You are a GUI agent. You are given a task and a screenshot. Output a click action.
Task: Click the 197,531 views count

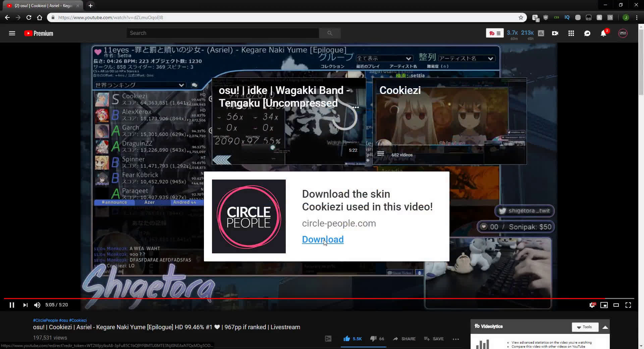50,338
